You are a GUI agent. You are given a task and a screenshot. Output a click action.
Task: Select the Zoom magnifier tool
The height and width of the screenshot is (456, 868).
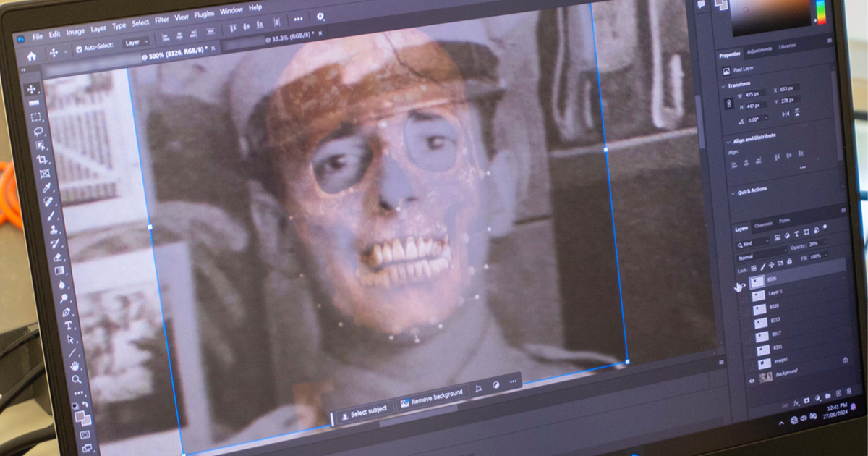coord(77,379)
